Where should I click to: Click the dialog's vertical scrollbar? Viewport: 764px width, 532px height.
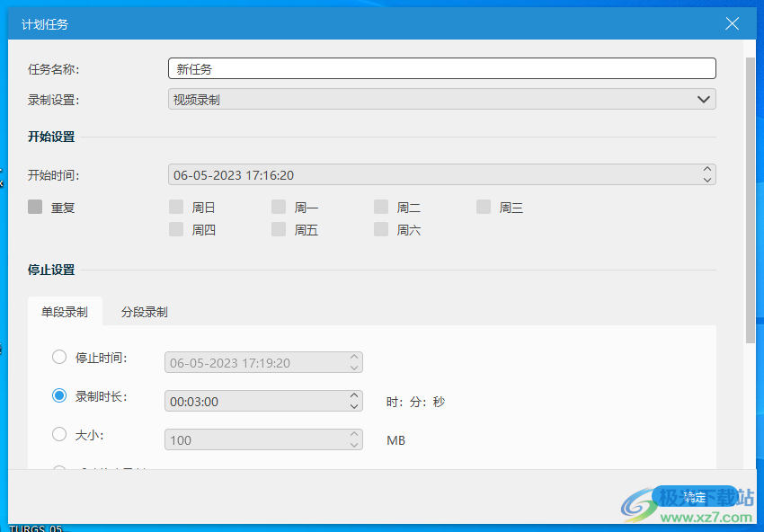(x=751, y=199)
